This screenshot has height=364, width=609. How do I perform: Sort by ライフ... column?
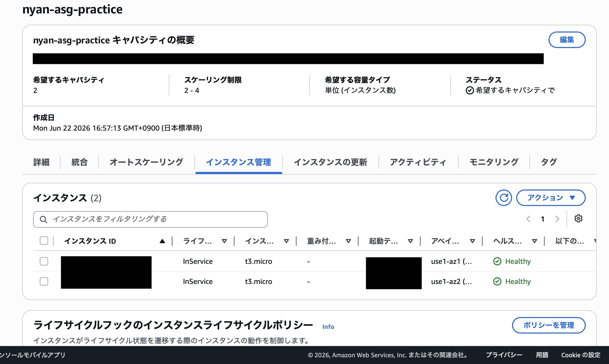click(x=224, y=241)
